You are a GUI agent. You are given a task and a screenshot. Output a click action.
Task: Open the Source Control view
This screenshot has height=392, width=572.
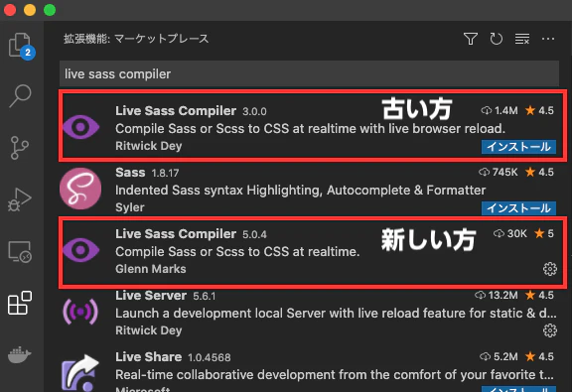[19, 148]
